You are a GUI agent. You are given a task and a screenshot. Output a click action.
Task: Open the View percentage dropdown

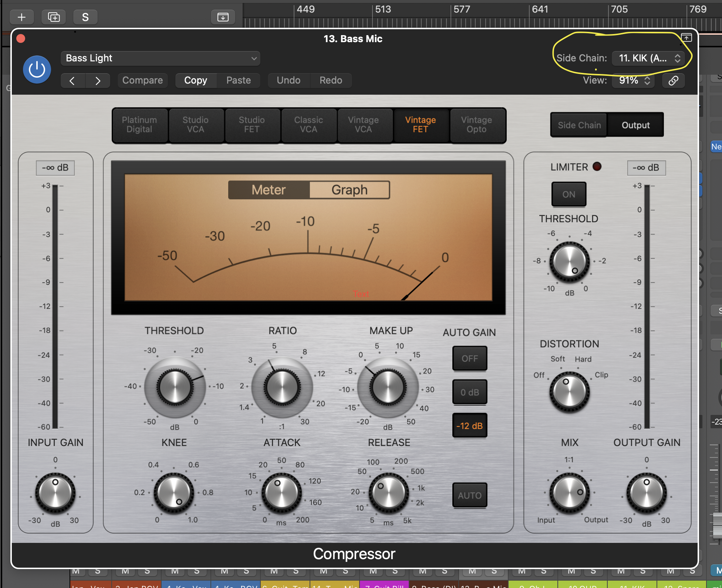point(634,81)
